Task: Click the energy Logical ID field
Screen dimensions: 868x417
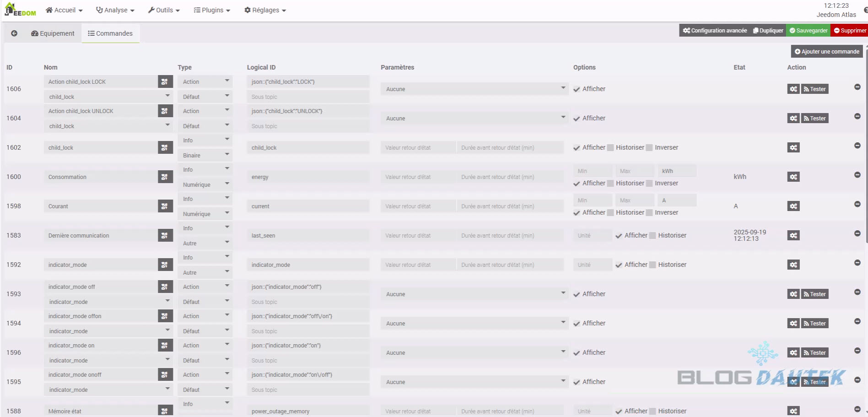Action: (308, 177)
